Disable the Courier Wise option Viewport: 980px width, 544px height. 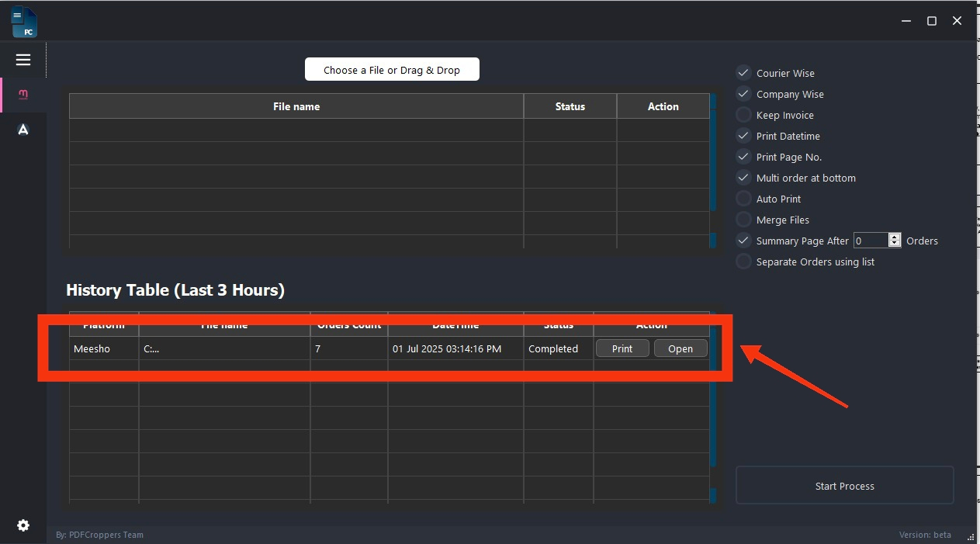point(743,73)
